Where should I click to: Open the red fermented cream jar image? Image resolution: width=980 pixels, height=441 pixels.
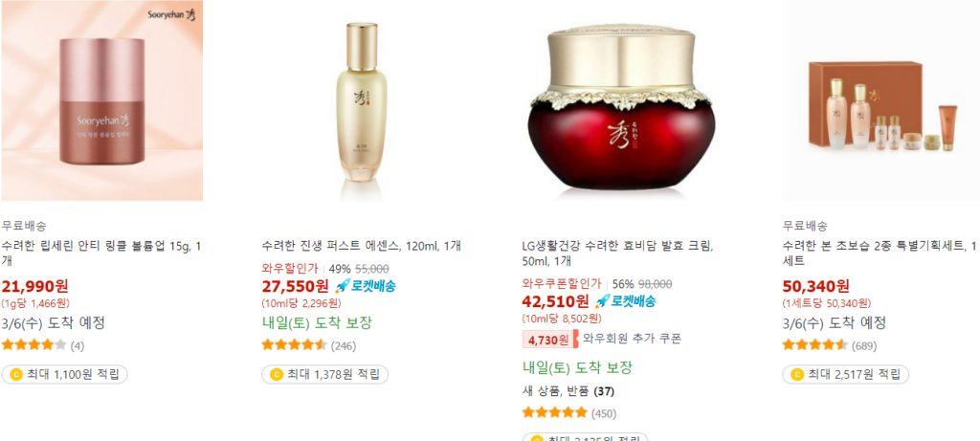(x=622, y=100)
